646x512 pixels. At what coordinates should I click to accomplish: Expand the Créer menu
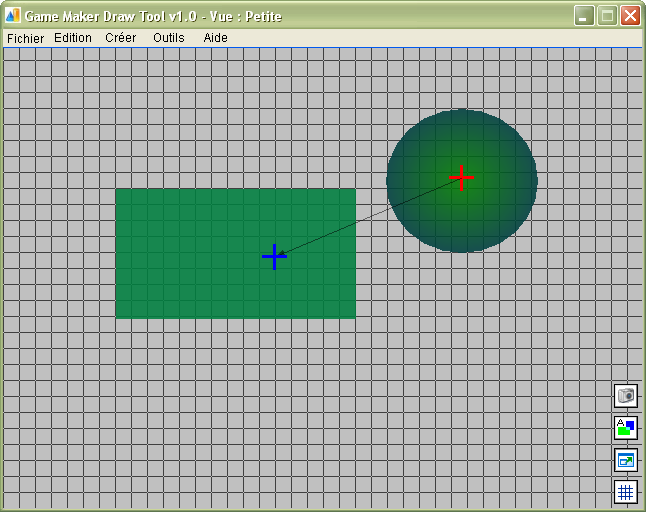click(121, 38)
